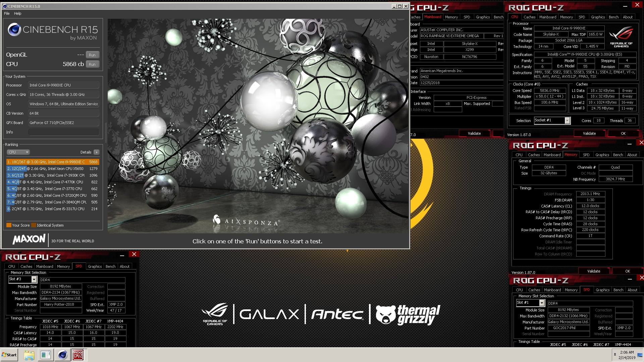Viewport: 644px width, 362px height.
Task: Click the DRAM Frequency value 2013.1 MHz
Action: [590, 194]
